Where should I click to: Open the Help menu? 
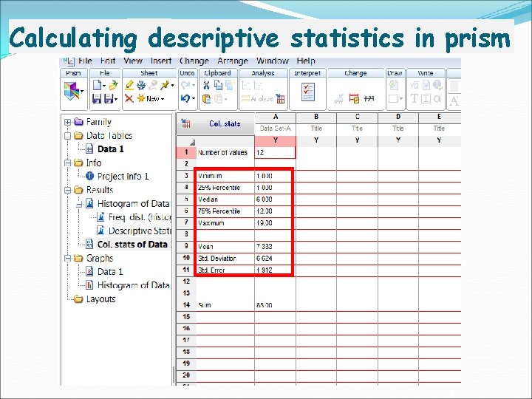[306, 61]
